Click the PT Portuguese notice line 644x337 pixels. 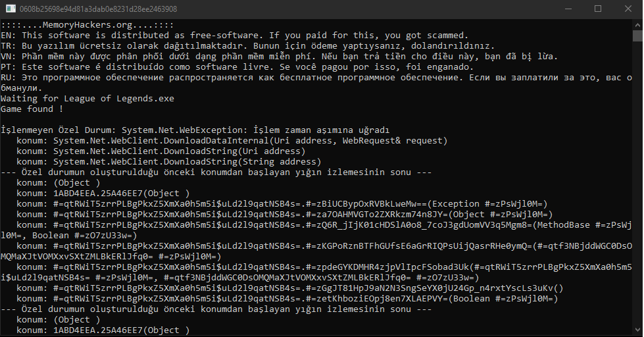(237, 67)
